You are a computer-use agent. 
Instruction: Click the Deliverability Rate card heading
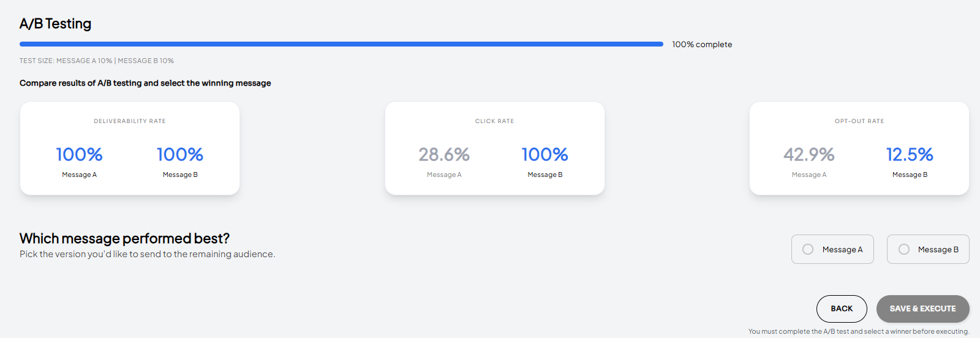click(130, 121)
